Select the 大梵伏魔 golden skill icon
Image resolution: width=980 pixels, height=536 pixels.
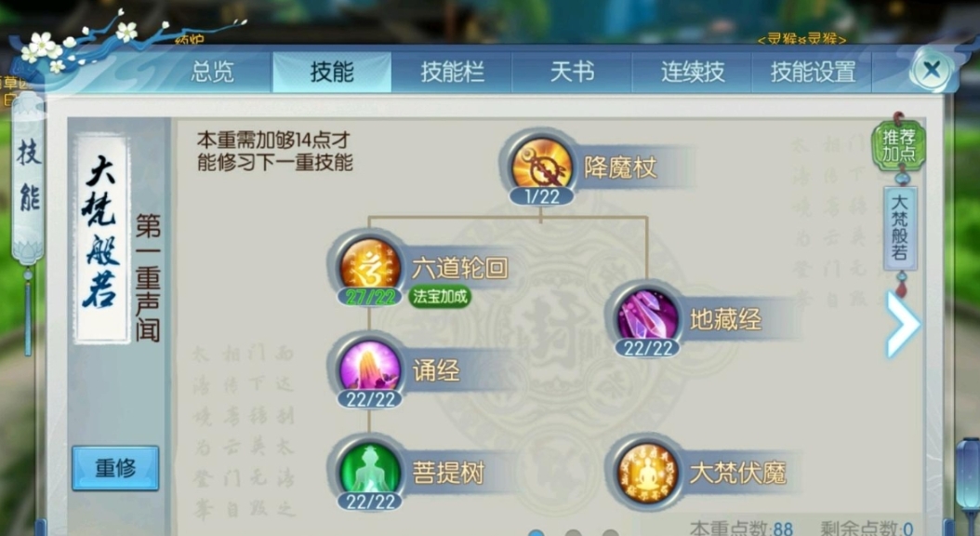(647, 472)
